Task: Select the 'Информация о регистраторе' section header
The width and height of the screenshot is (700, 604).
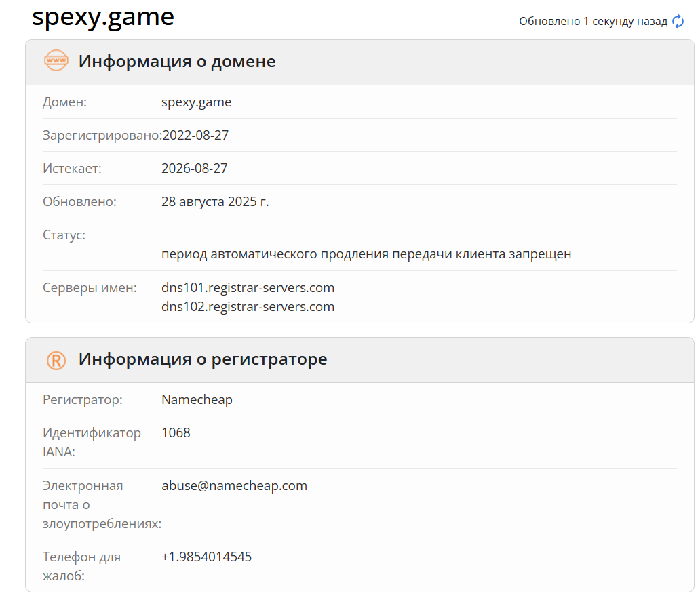Action: pos(203,359)
